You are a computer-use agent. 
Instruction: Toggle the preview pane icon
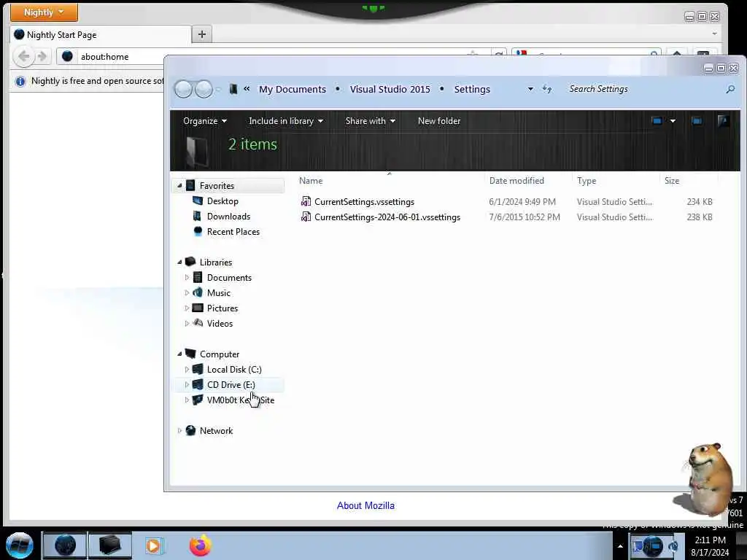point(697,121)
